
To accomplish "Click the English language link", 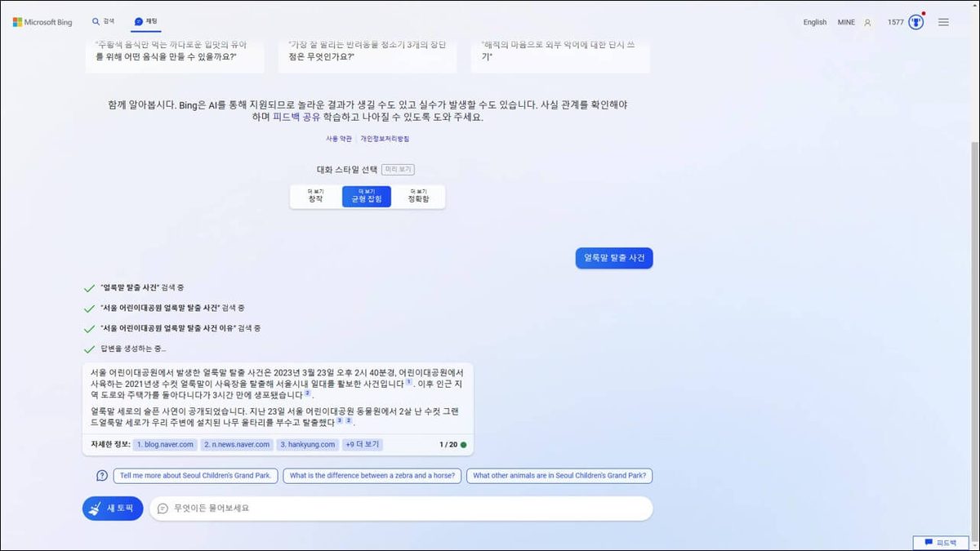I will (814, 22).
